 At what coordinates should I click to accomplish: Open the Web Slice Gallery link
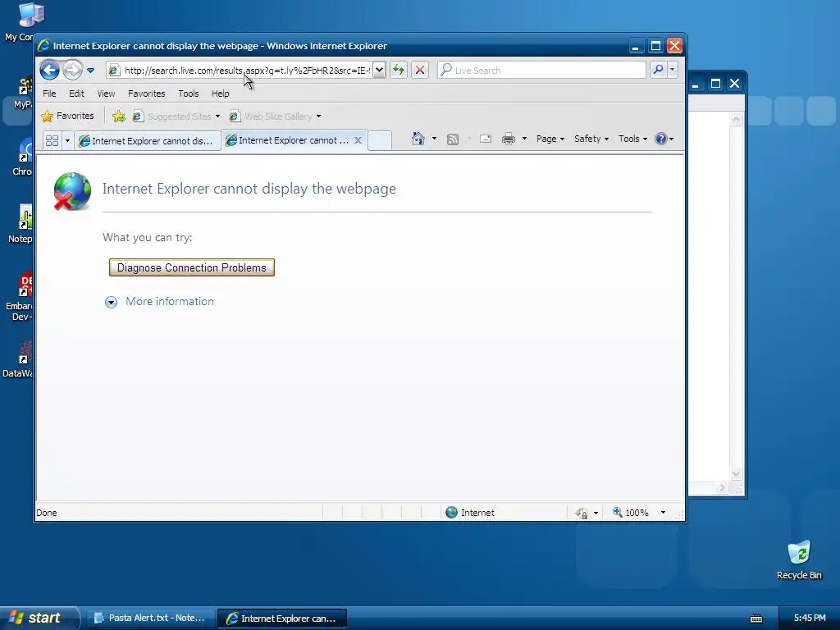tap(271, 116)
